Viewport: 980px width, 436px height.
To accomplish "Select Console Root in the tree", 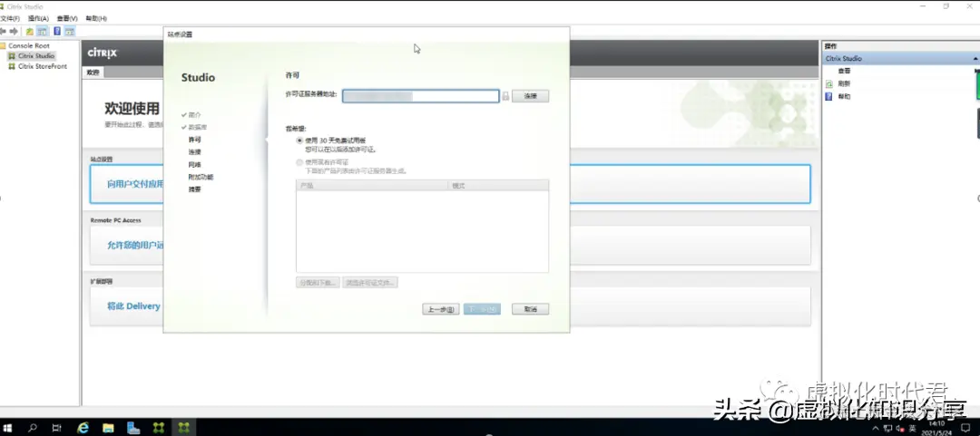I will pyautogui.click(x=29, y=45).
